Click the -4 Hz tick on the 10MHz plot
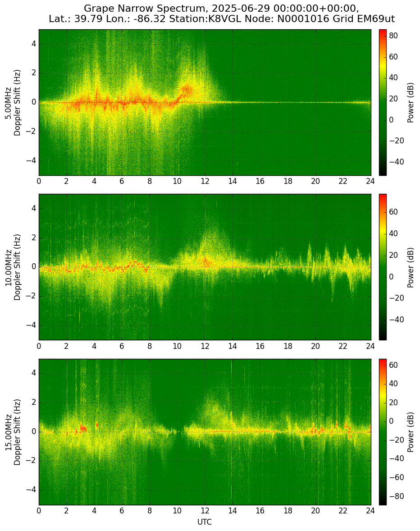420x531 pixels. pos(32,325)
